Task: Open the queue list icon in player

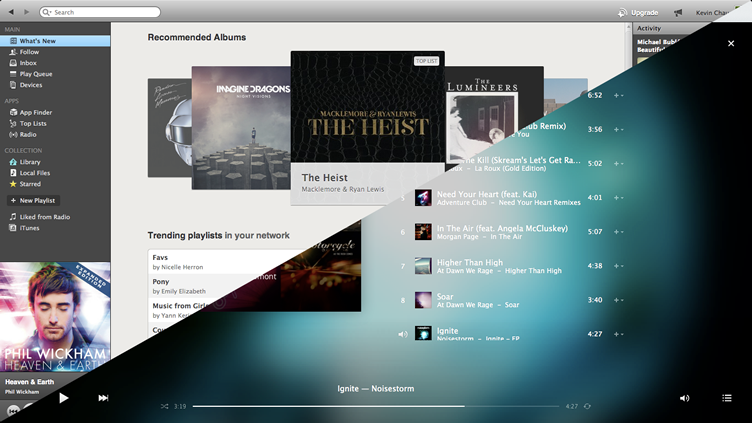Action: 727,398
